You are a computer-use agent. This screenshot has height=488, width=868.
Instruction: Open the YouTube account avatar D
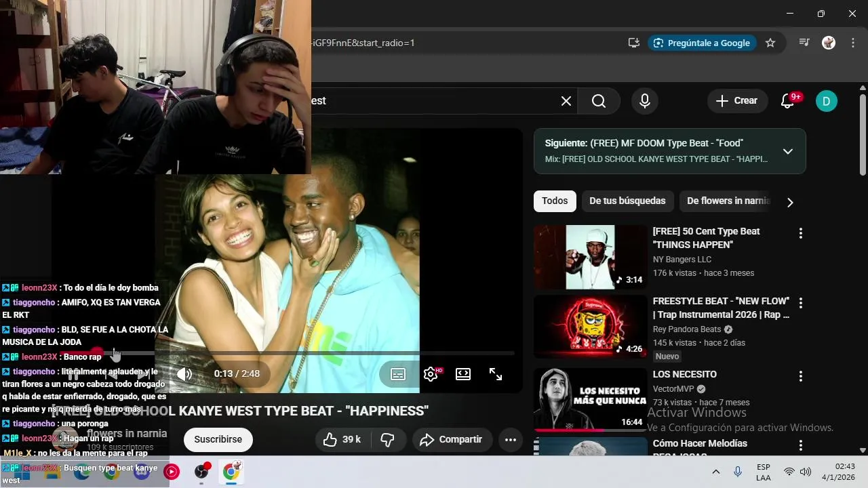click(x=826, y=101)
